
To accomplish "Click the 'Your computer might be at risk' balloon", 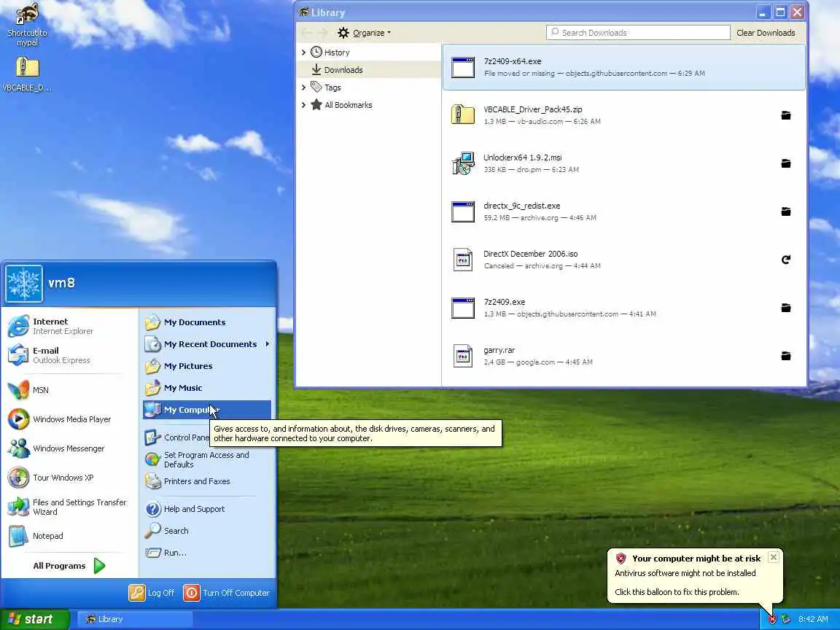I will pos(695,575).
